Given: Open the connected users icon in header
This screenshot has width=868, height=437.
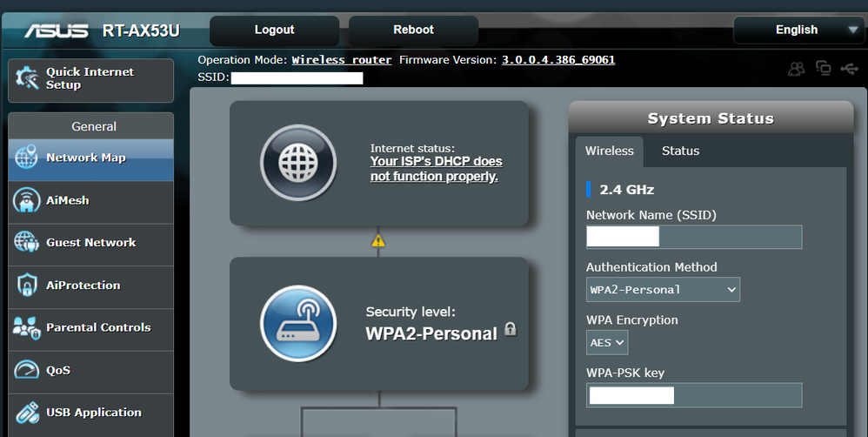Looking at the screenshot, I should point(796,69).
